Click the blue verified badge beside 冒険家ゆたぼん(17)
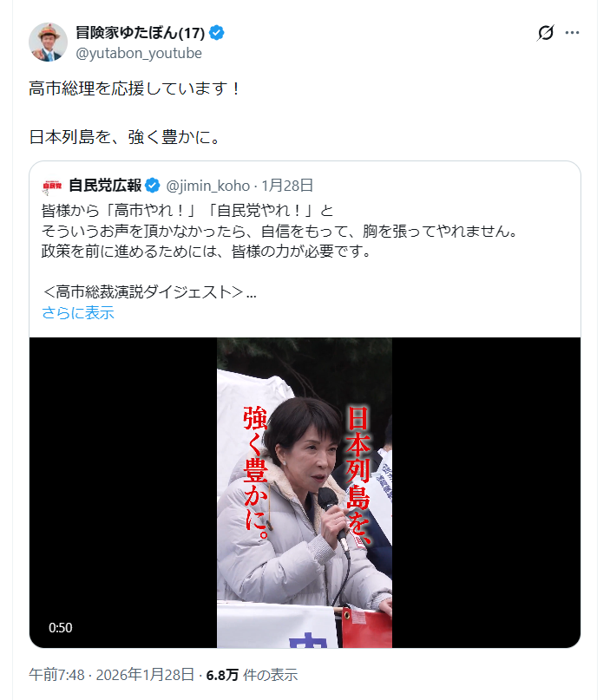The image size is (610, 700). [217, 33]
